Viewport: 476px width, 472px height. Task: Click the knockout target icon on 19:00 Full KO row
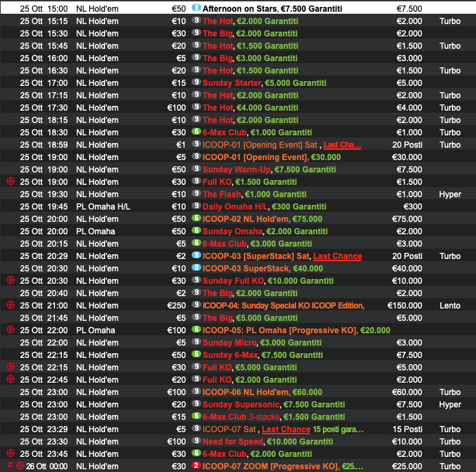[10, 181]
